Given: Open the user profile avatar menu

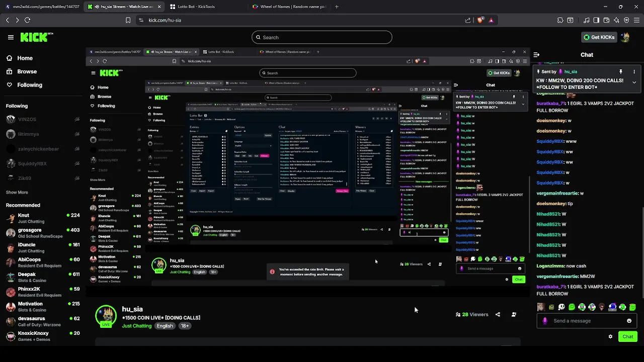Looking at the screenshot, I should tap(625, 37).
